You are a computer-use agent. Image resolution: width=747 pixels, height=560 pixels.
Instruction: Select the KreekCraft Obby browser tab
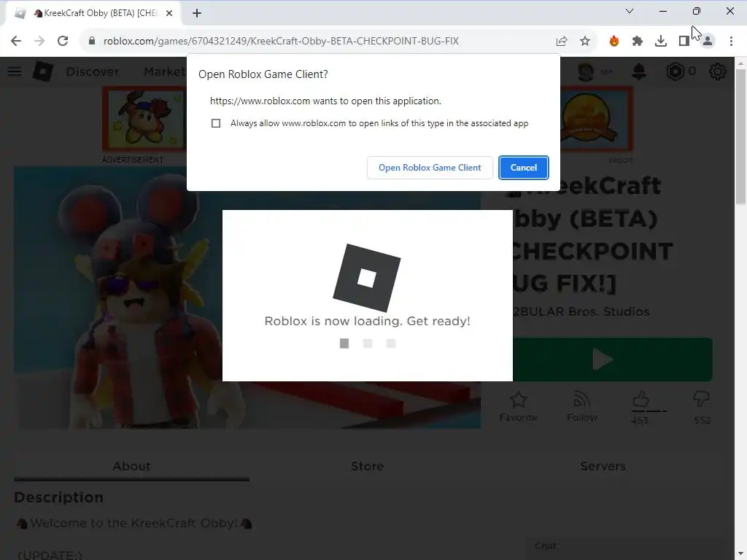93,13
